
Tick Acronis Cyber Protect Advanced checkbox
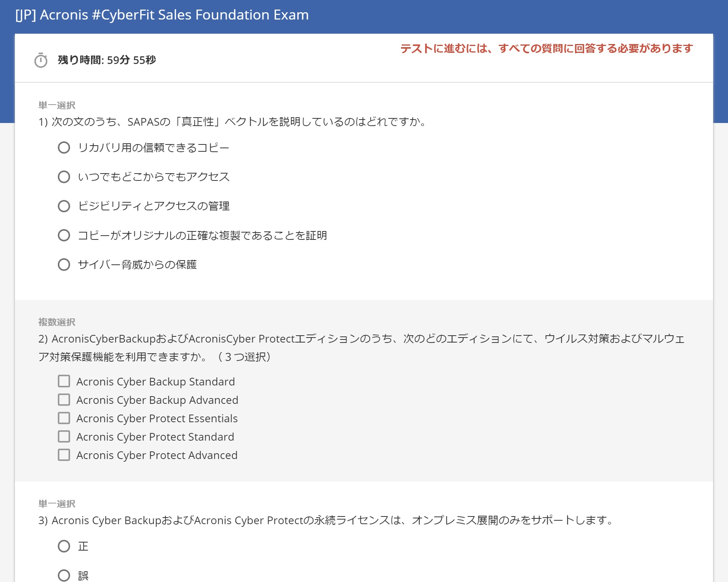click(64, 455)
